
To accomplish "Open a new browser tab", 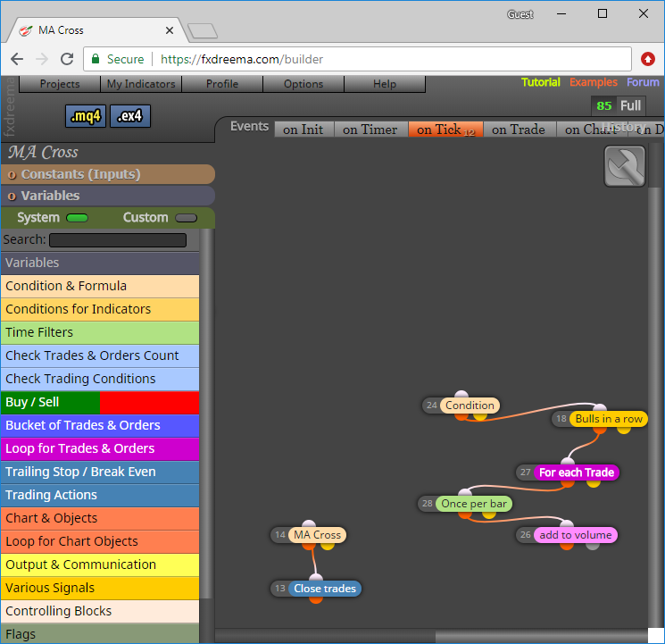I will [203, 30].
